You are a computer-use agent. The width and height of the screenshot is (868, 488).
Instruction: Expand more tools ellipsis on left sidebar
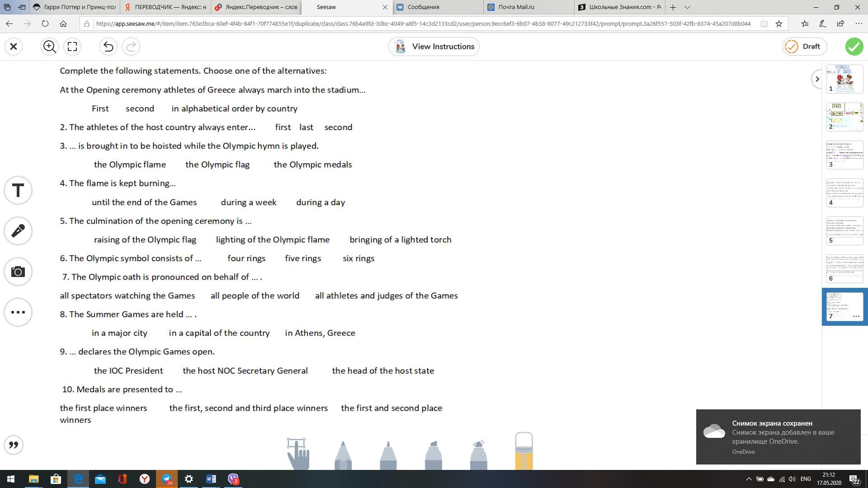18,312
